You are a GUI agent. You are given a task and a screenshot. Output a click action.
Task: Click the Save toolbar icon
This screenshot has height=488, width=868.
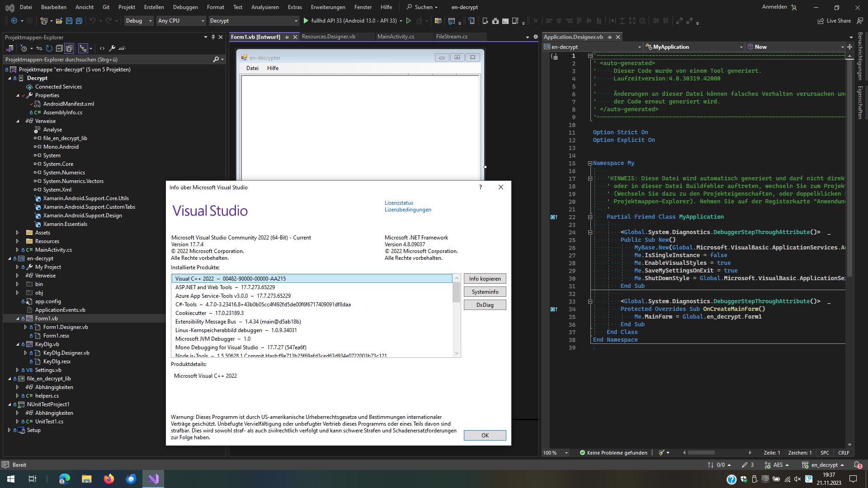69,21
